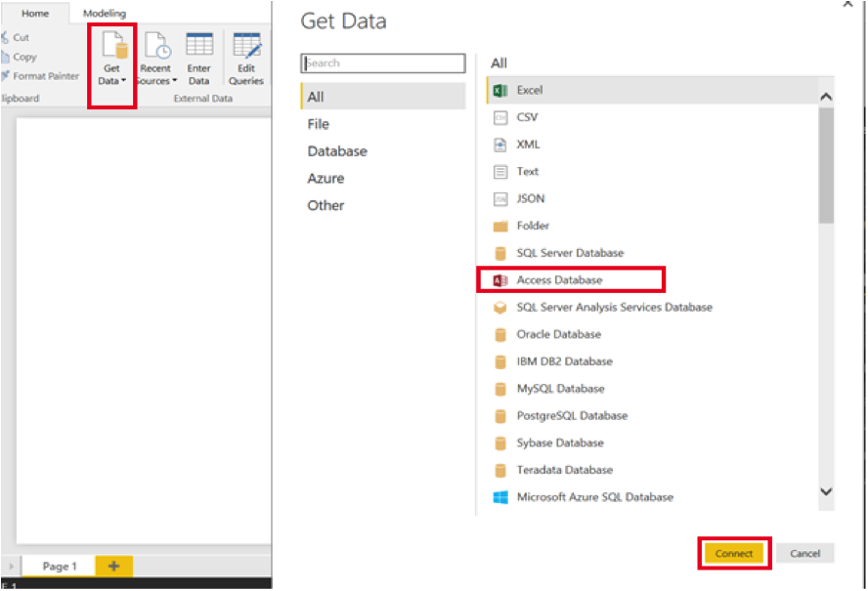Screen dimensions: 868x591
Task: Select the All category
Action: (383, 97)
